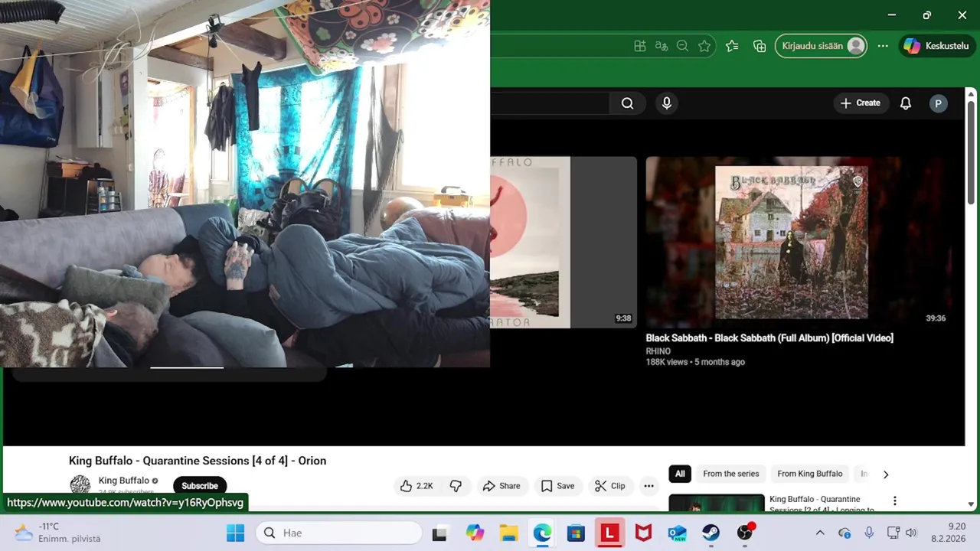Open YouTube notifications bell
Image resolution: width=980 pixels, height=551 pixels.
click(906, 103)
